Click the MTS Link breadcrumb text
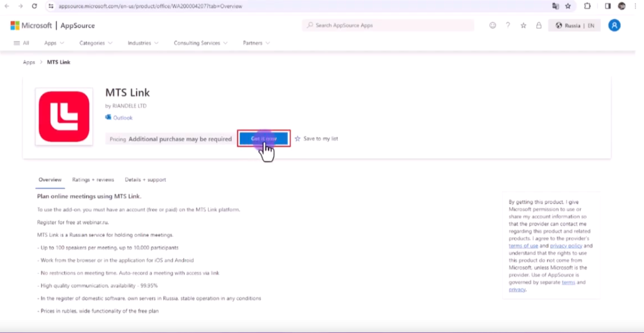Screen dimensions: 644x333 [x=59, y=62]
